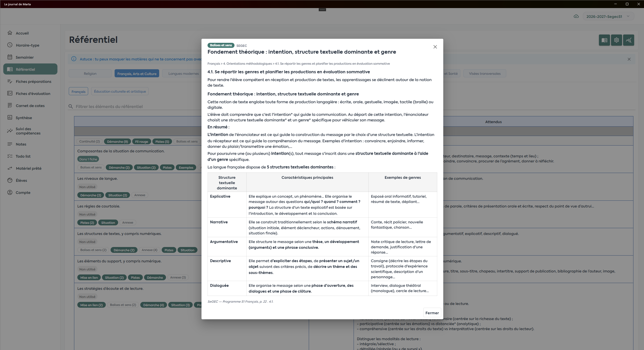Select Éducation culturelle et artistique sub-tab
644x350 pixels.
coord(120,91)
